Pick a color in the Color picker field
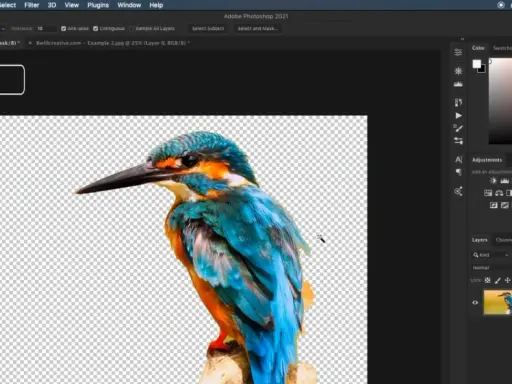The height and width of the screenshot is (384, 512). tap(500, 101)
